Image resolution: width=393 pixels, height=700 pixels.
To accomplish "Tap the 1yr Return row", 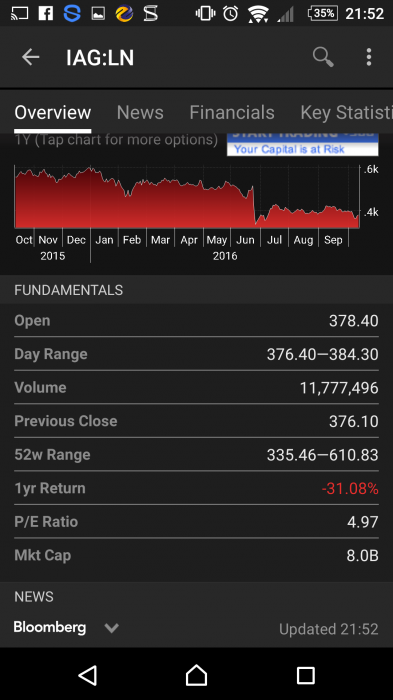I will click(x=196, y=488).
